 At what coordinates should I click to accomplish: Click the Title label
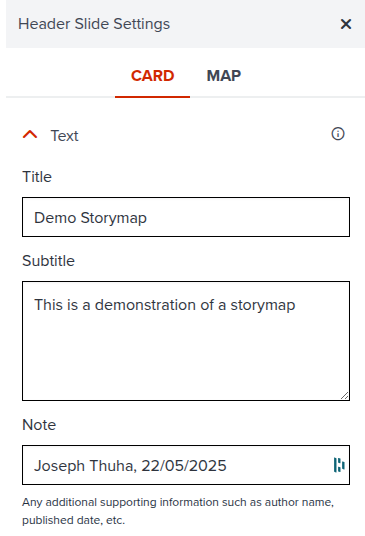37,177
